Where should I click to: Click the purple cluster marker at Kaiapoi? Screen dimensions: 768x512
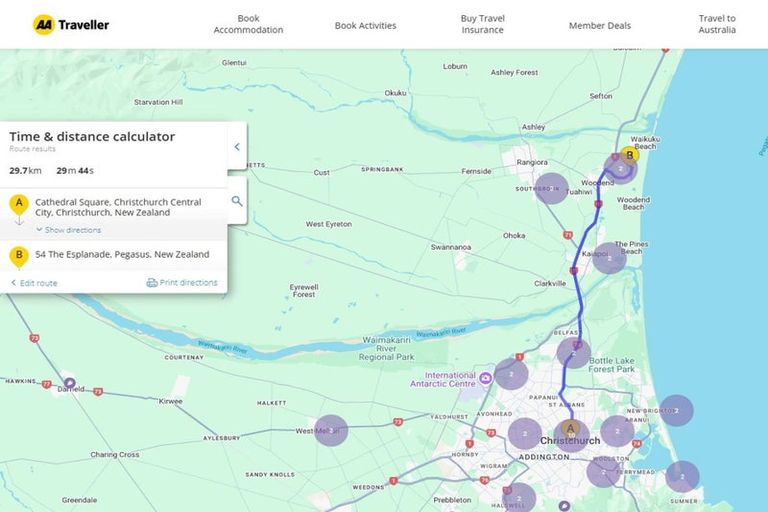pos(609,258)
